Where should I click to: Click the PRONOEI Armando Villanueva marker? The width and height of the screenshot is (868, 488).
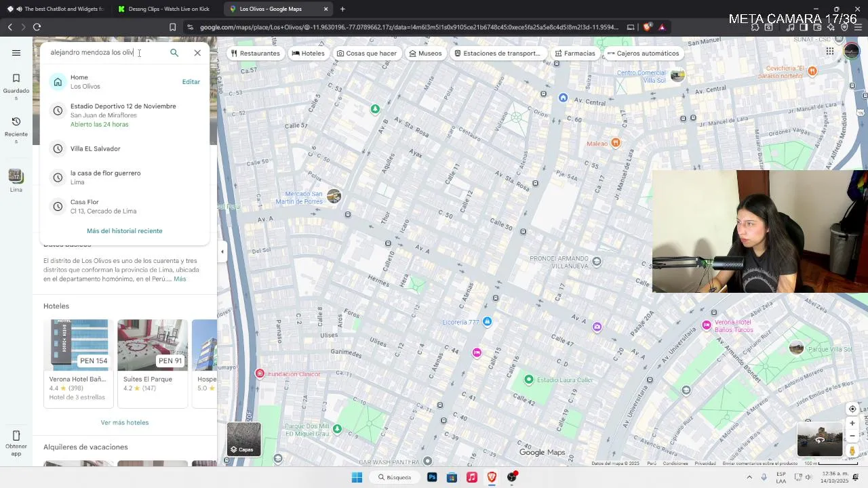(x=597, y=262)
